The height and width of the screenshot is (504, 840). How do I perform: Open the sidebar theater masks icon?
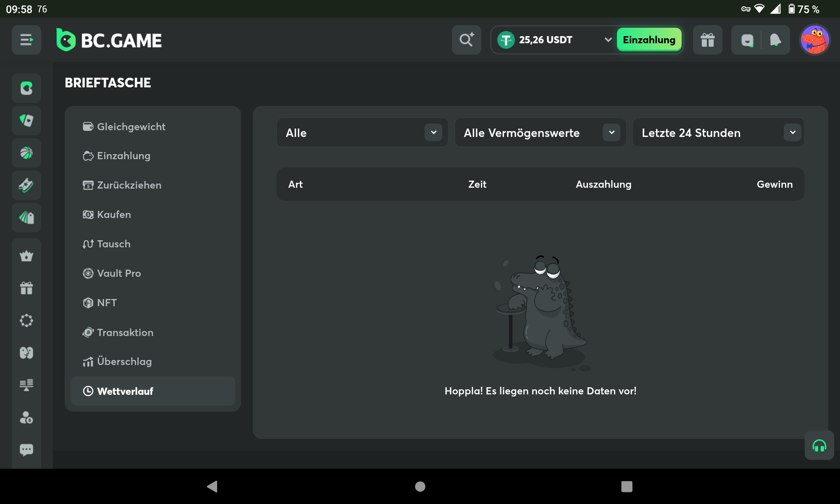pyautogui.click(x=26, y=353)
